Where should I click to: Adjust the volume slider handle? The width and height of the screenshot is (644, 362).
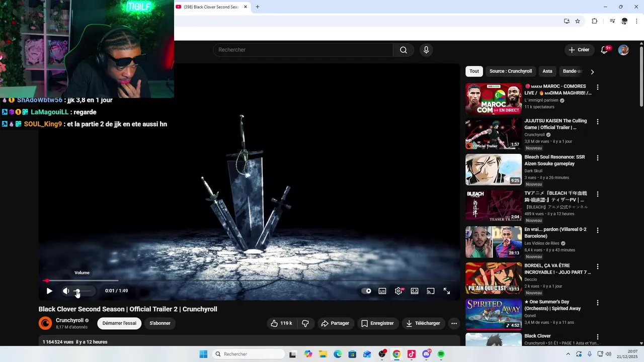77,291
